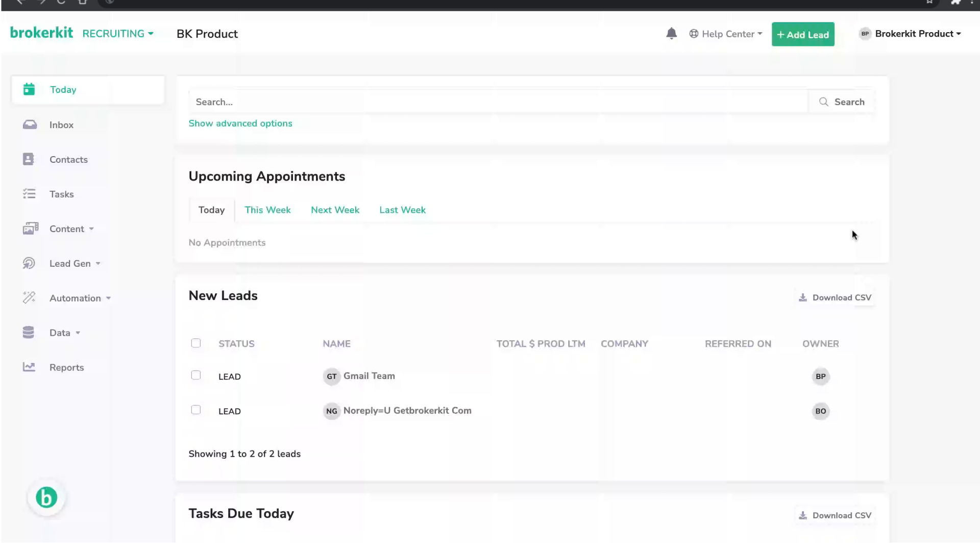
Task: Expand the Lead Gen sidebar menu
Action: (75, 263)
